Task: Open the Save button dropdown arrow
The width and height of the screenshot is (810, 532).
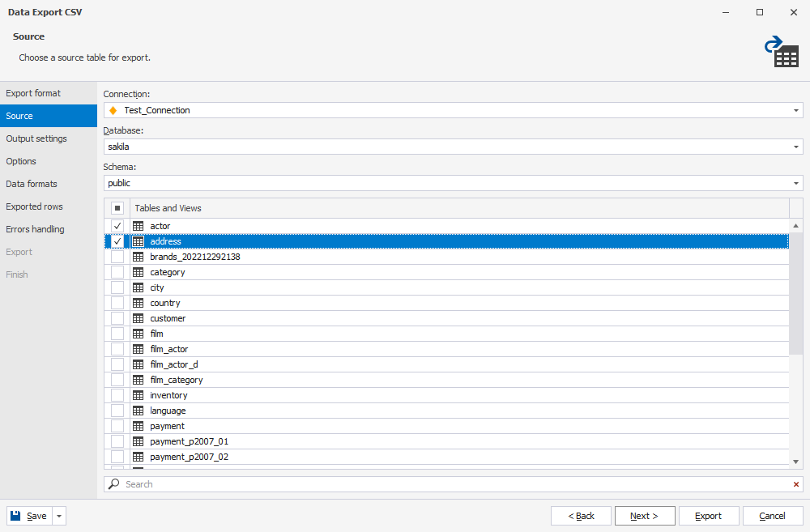Action: click(x=59, y=516)
